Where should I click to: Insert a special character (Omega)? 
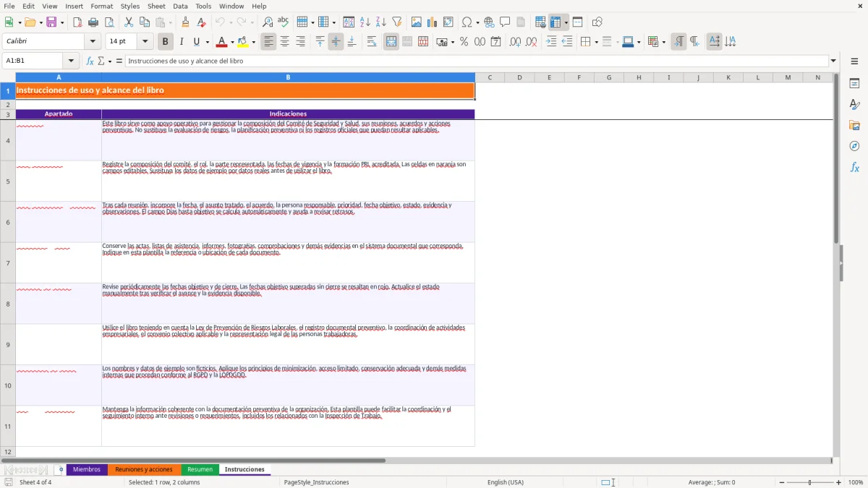[467, 22]
